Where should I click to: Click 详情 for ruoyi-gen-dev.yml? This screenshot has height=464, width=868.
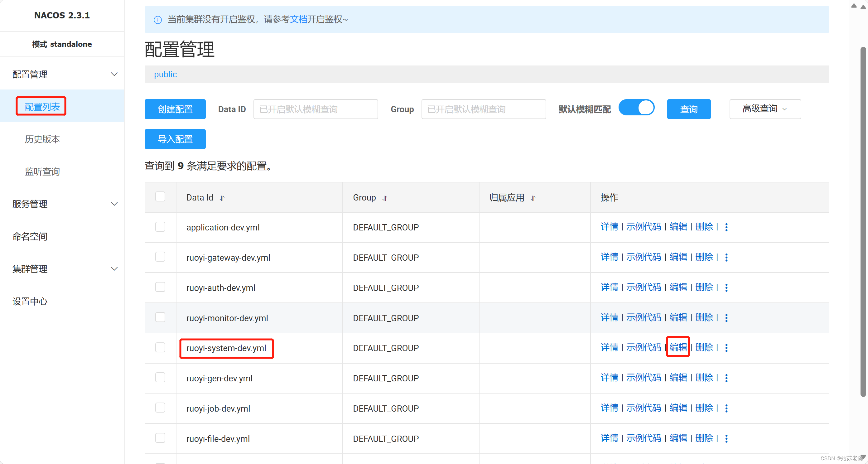[x=609, y=377]
